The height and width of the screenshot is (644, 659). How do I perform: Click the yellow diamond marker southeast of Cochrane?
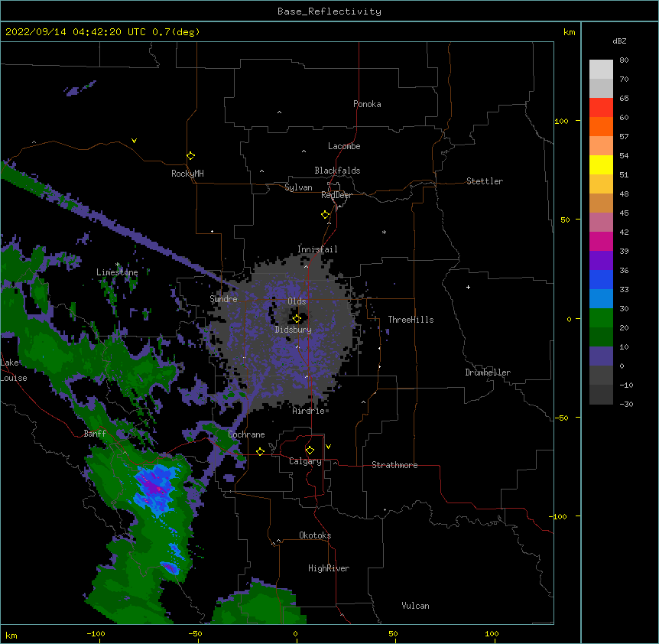(x=260, y=451)
